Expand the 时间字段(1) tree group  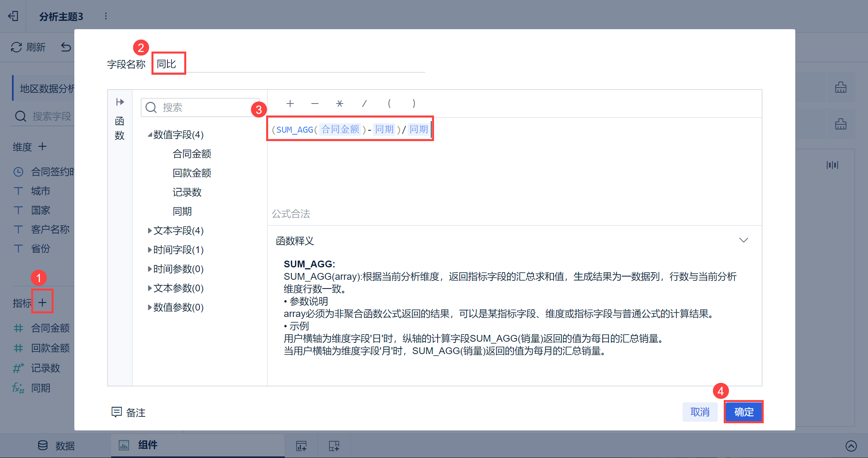coord(149,250)
